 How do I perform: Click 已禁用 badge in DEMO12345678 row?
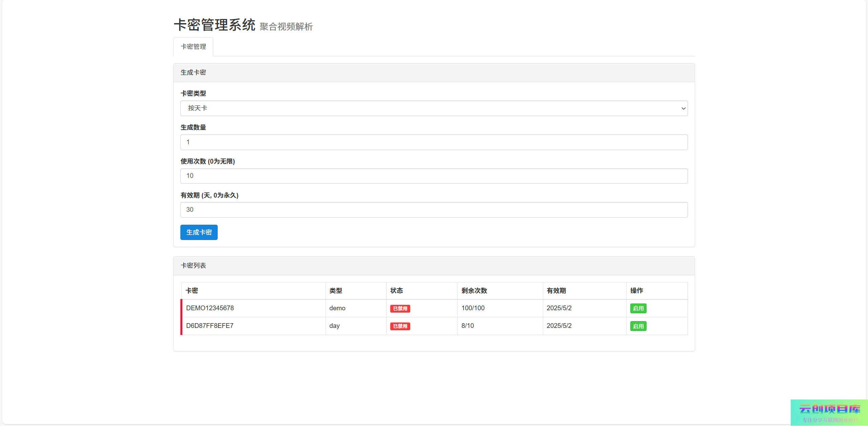pos(400,309)
